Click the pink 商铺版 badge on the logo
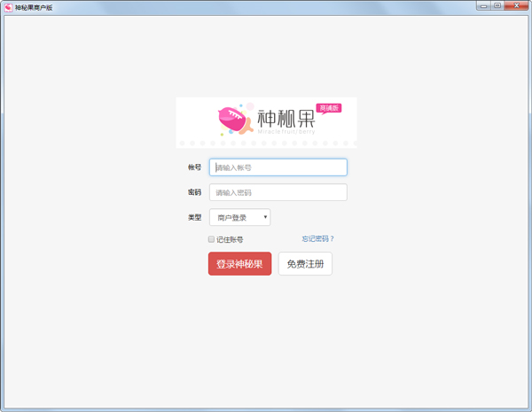This screenshot has height=412, width=532. click(x=329, y=108)
